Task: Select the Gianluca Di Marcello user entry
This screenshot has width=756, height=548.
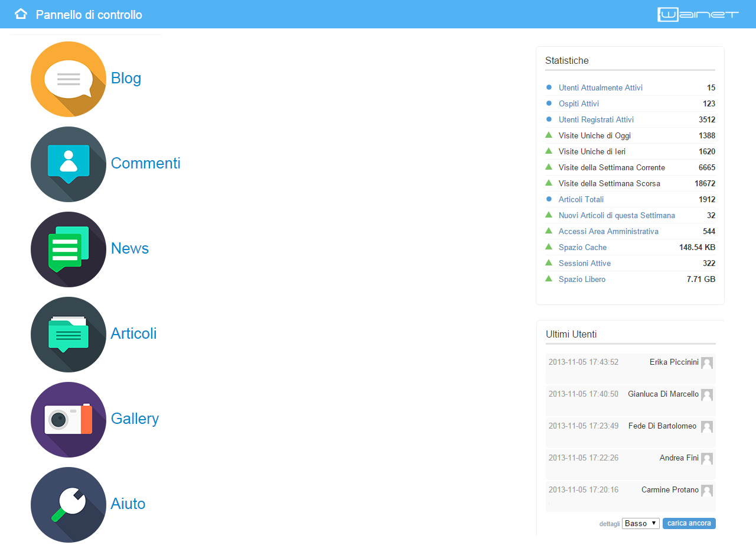Action: 631,400
